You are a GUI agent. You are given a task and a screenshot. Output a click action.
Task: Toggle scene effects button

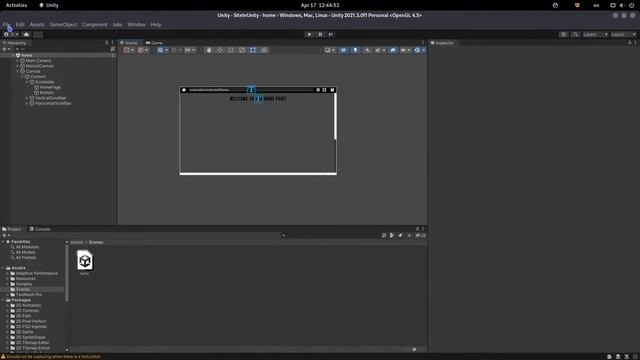379,50
